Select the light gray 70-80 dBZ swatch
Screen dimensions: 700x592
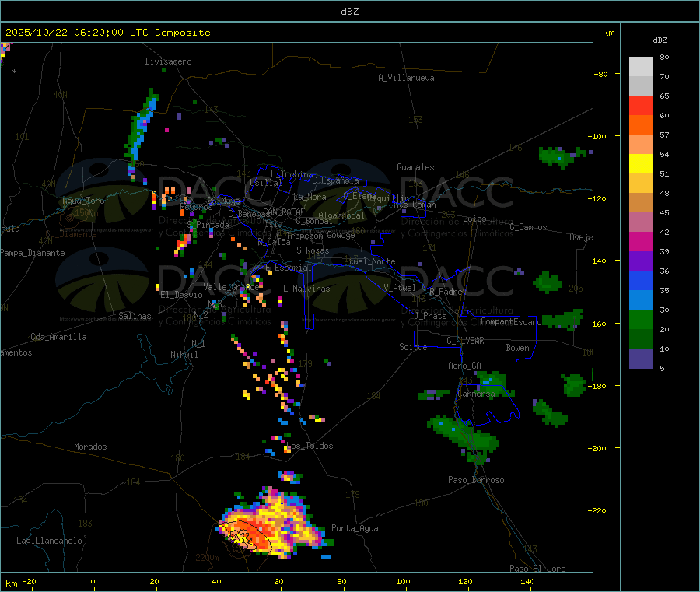point(641,67)
